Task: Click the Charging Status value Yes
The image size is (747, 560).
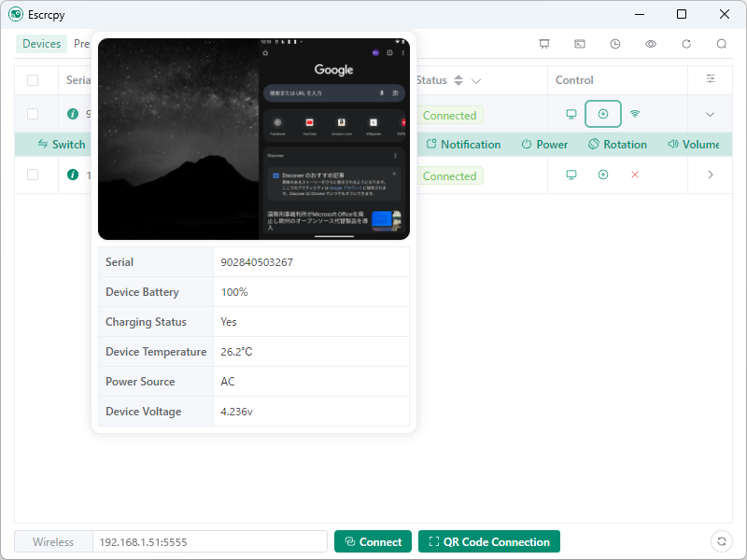Action: (228, 322)
